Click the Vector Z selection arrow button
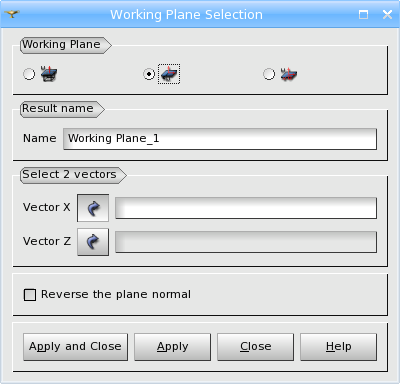This screenshot has width=400, height=384. click(x=93, y=242)
